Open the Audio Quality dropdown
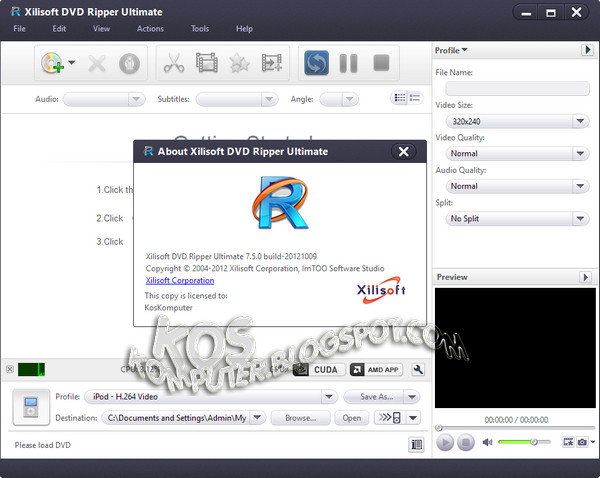This screenshot has width=600, height=478. (x=517, y=186)
